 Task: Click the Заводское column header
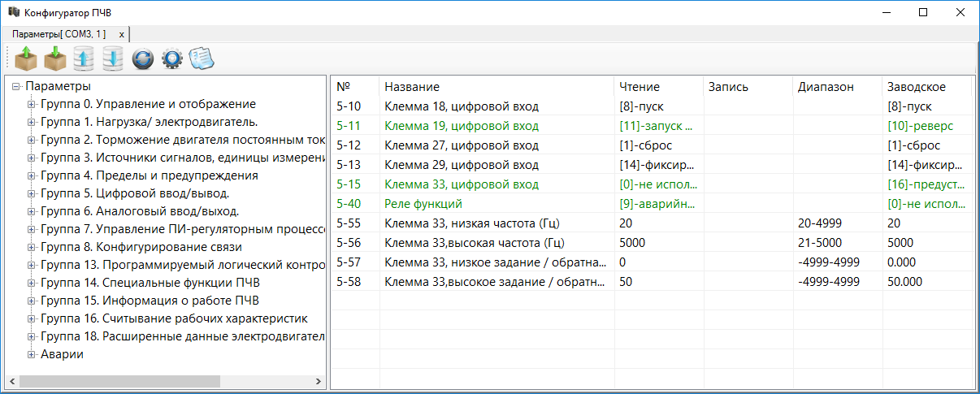tap(917, 87)
